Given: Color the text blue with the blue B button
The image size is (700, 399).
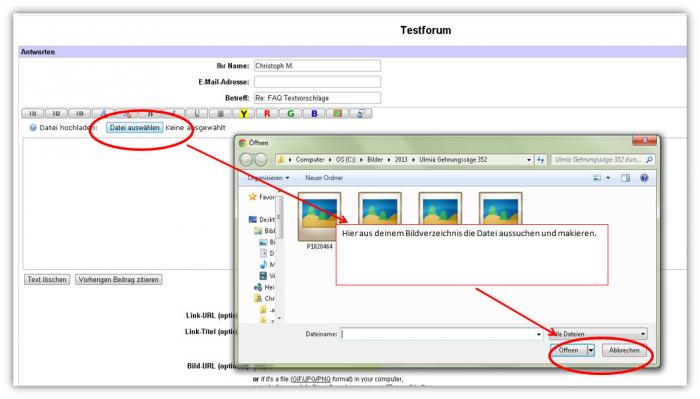Looking at the screenshot, I should (314, 113).
